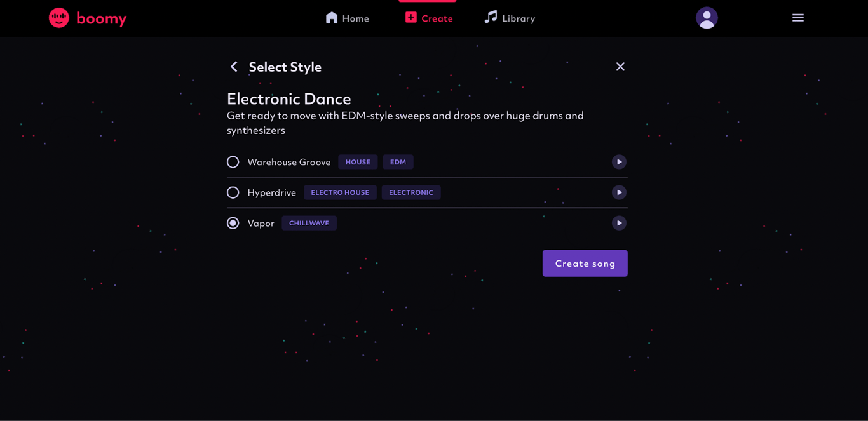The width and height of the screenshot is (868, 421).
Task: Click the CHILLWAVE genre tag
Action: pyautogui.click(x=309, y=223)
